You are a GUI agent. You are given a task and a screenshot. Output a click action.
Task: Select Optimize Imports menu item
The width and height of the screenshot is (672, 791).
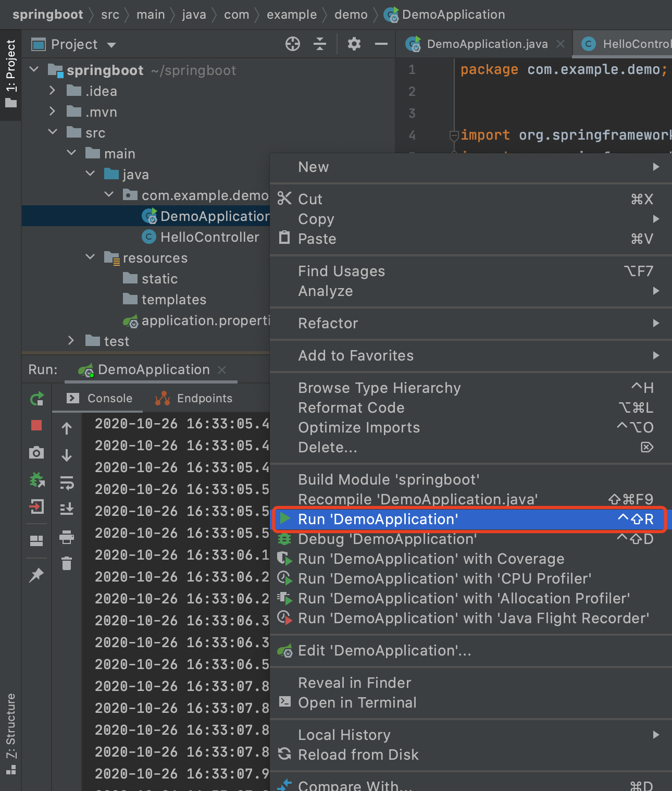point(470,427)
